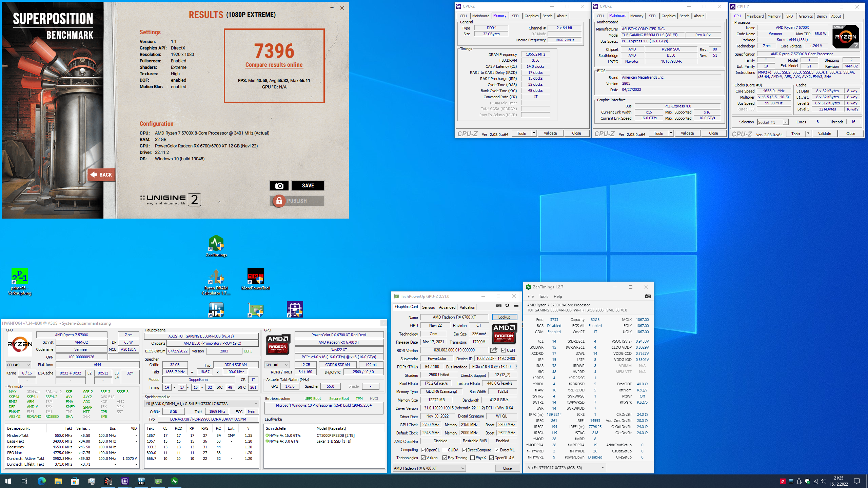Switch to CPU-Z taskbar icon
This screenshot has width=868, height=488.
(x=125, y=481)
